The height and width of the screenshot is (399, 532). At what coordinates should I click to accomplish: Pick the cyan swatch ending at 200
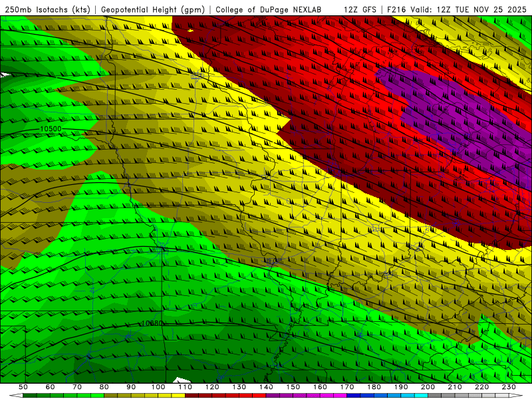point(421,395)
